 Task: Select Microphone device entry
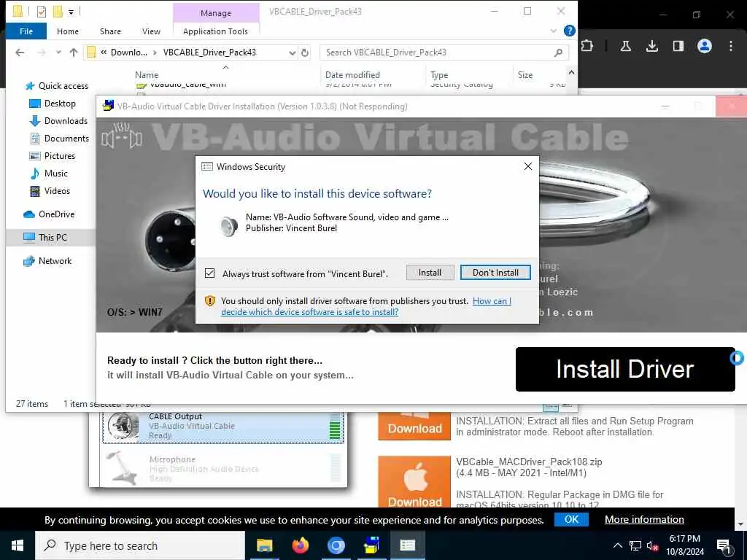click(x=223, y=469)
